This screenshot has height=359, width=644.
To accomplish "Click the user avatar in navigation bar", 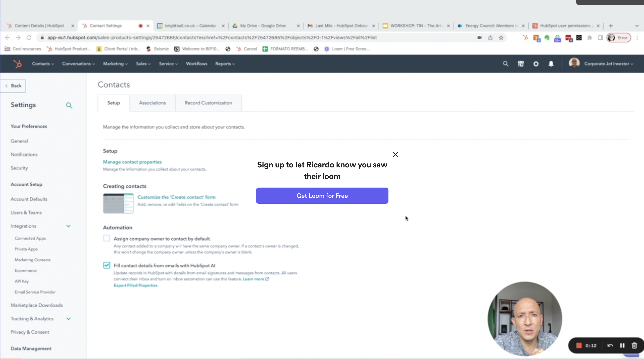I will (574, 63).
